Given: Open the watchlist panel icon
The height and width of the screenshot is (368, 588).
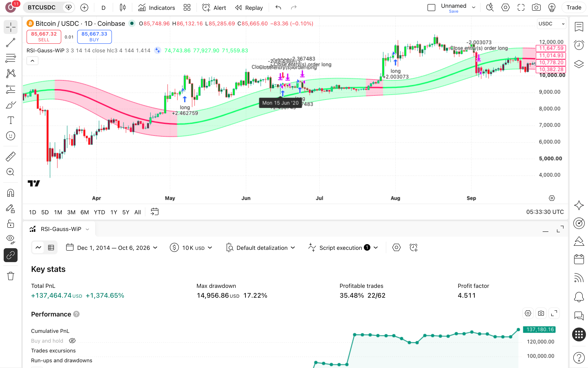Looking at the screenshot, I should click(x=579, y=27).
